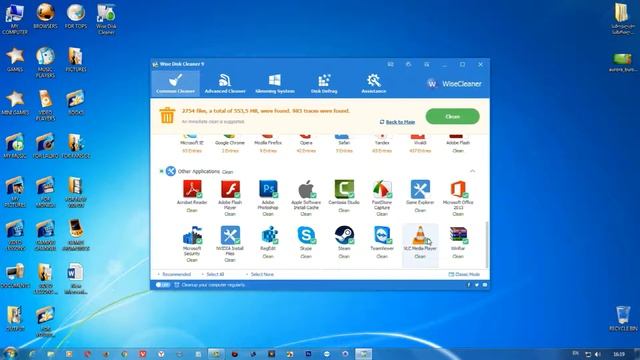The width and height of the screenshot is (640, 360).
Task: Click the 'Google Chrome' label
Action: pos(230,143)
